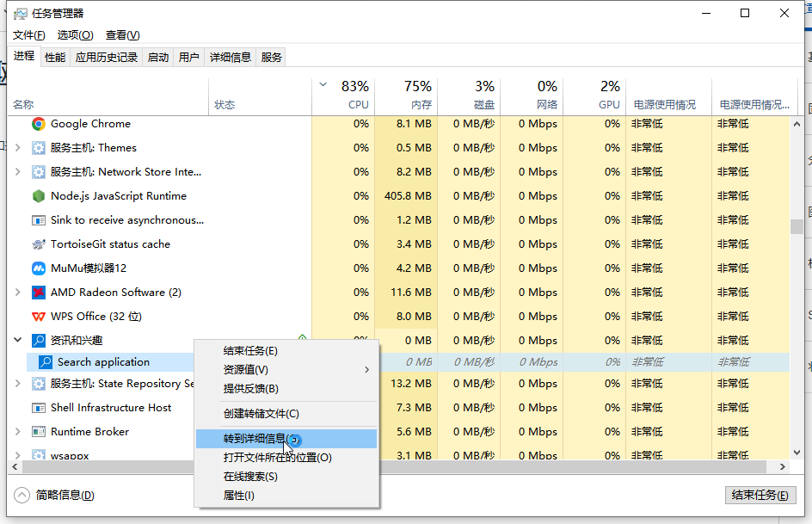Click the AMD Radeon Software icon

[x=39, y=293]
